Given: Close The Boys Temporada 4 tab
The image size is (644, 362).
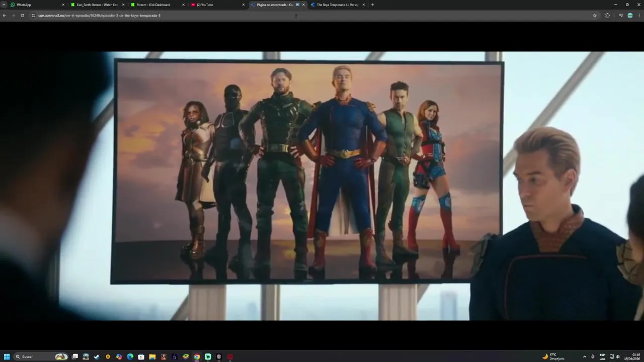Looking at the screenshot, I should (x=363, y=5).
